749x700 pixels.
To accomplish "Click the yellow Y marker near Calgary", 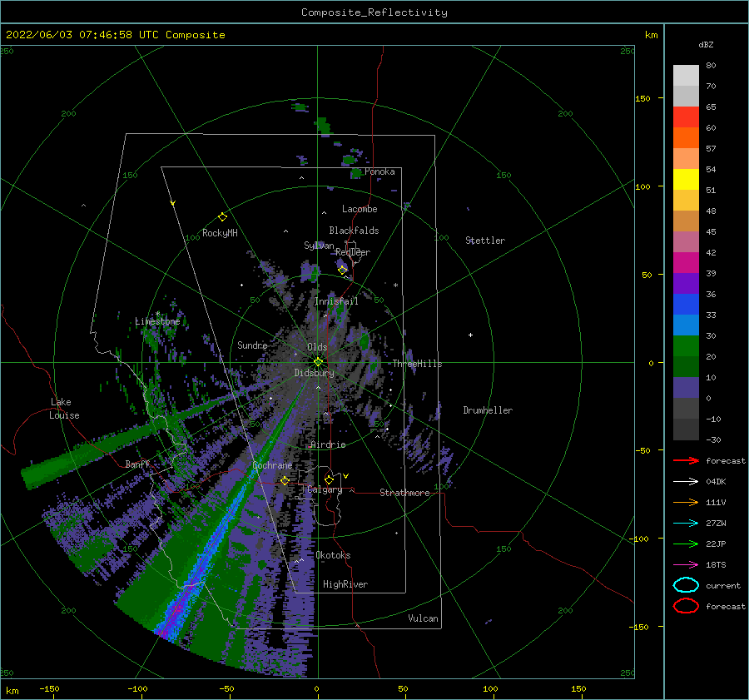I will pyautogui.click(x=345, y=476).
